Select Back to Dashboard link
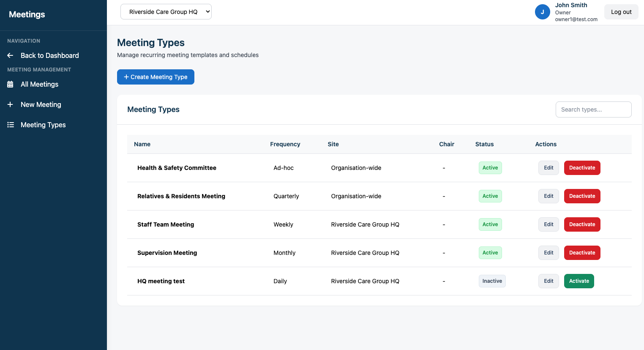This screenshot has height=350, width=644. point(49,55)
